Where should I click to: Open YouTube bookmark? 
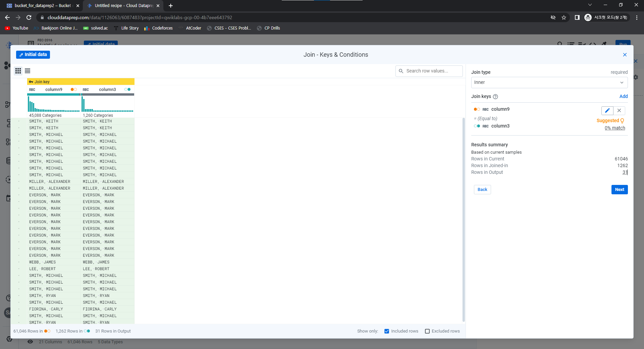point(16,28)
